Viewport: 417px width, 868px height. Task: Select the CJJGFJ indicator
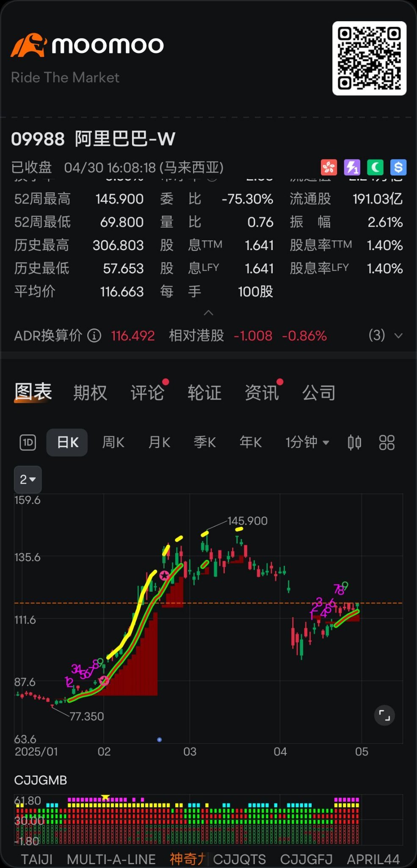(x=306, y=860)
